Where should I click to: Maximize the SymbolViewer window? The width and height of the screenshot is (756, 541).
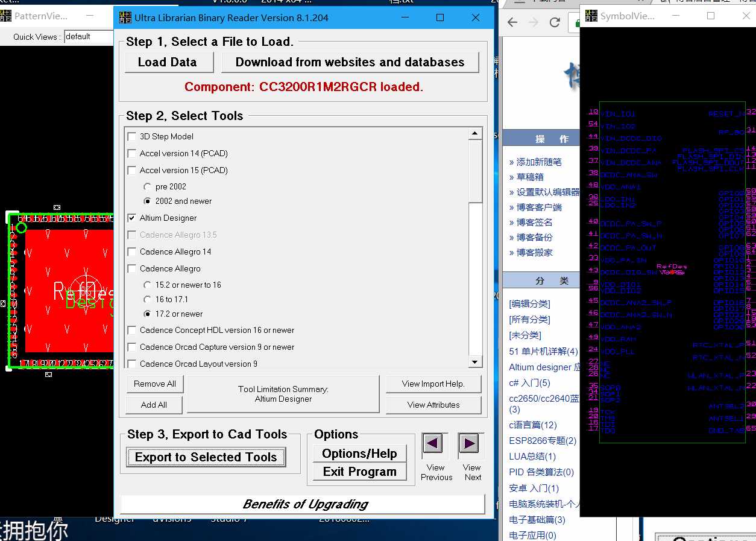pyautogui.click(x=711, y=16)
